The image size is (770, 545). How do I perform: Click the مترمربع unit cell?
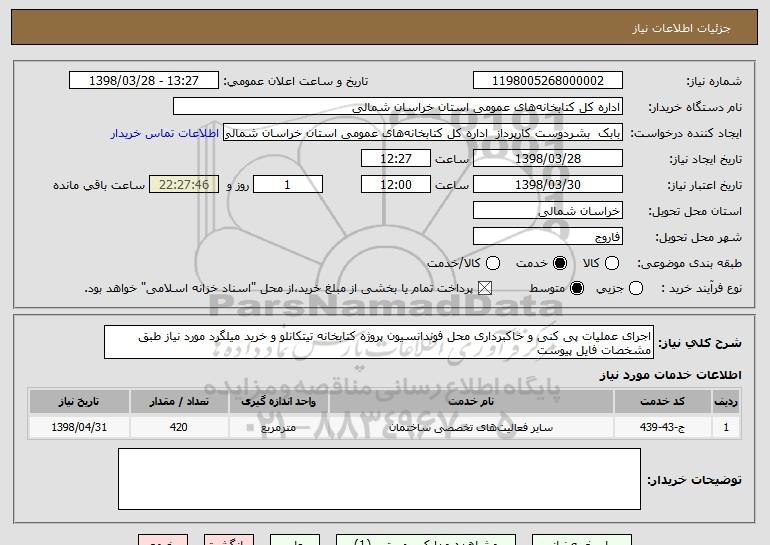[278, 427]
